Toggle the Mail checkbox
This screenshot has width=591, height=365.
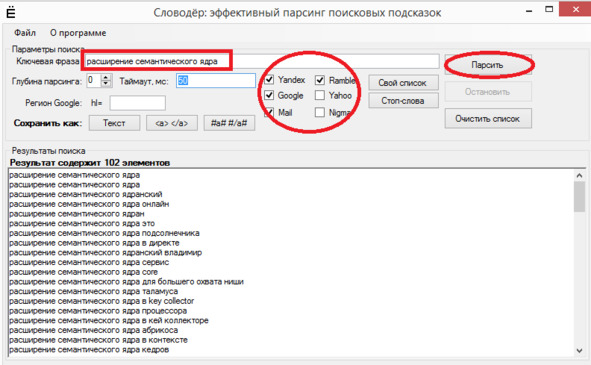[269, 112]
